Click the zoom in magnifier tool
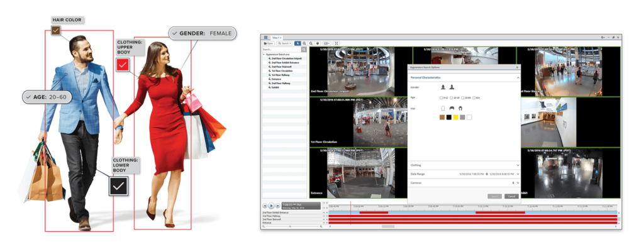644x252 pixels. [x=304, y=43]
